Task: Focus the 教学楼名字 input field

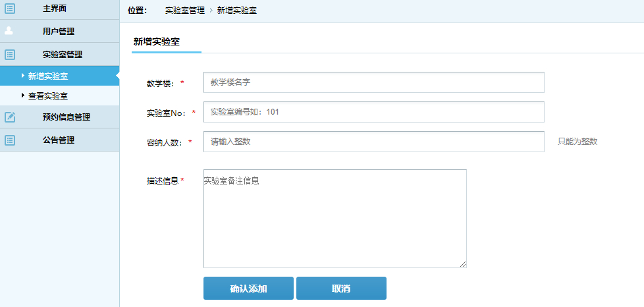Action: pos(374,82)
